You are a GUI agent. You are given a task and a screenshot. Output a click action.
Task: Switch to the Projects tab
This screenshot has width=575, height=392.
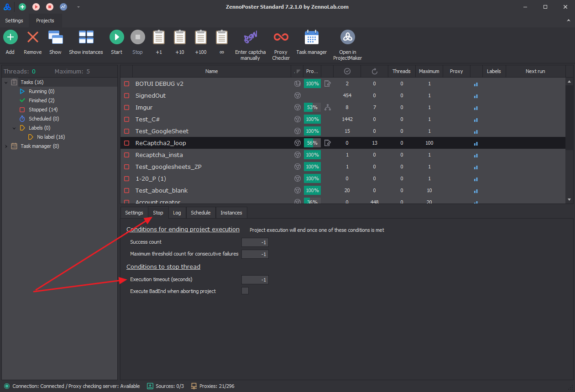click(45, 21)
